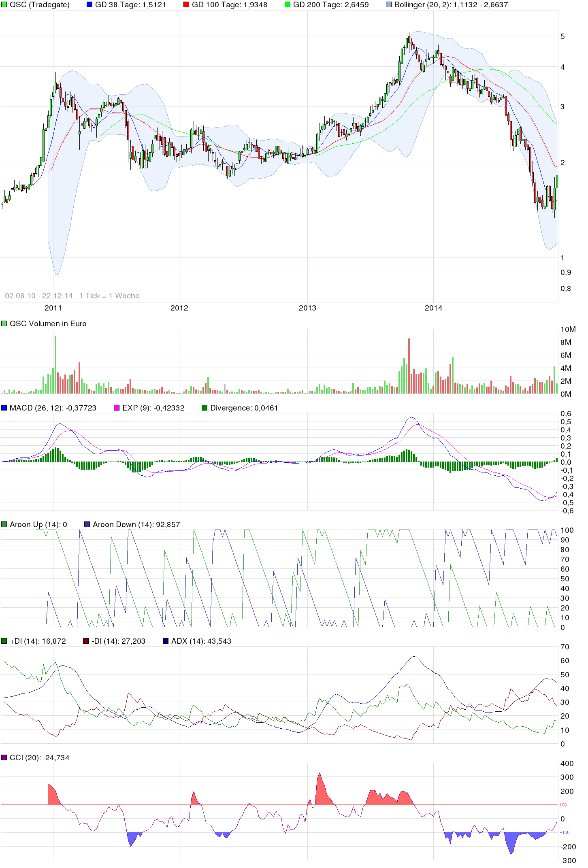Click the light blue Bollinger legend swatch
Image resolution: width=588 pixels, height=868 pixels.
(389, 5)
